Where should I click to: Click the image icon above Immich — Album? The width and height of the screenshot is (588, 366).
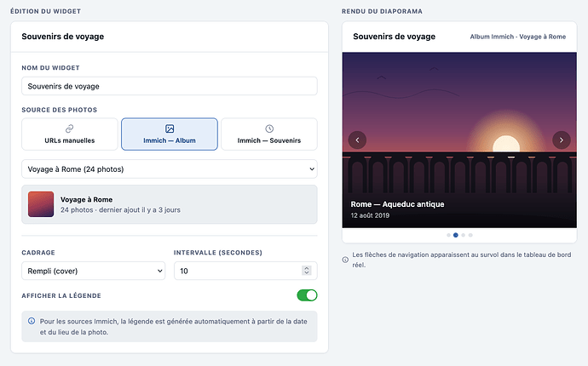170,129
